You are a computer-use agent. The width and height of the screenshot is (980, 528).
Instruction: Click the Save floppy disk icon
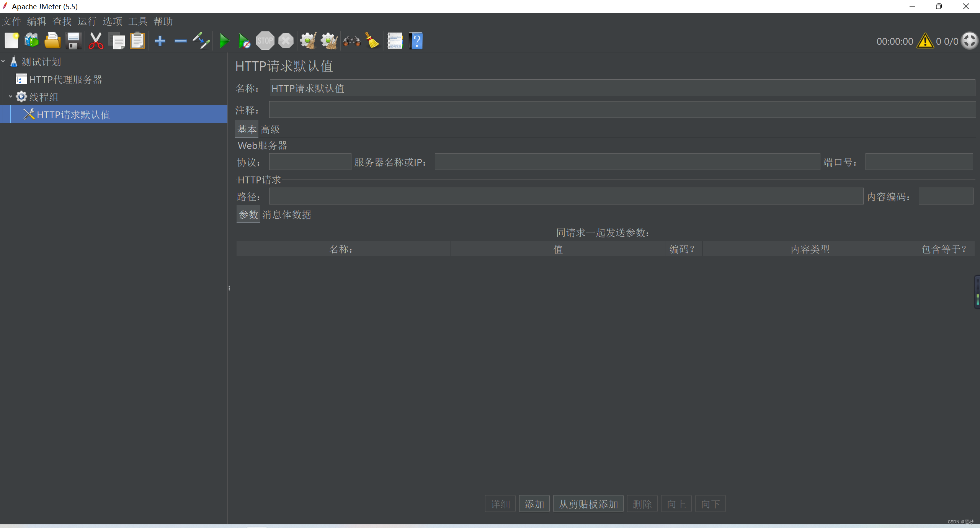[73, 41]
